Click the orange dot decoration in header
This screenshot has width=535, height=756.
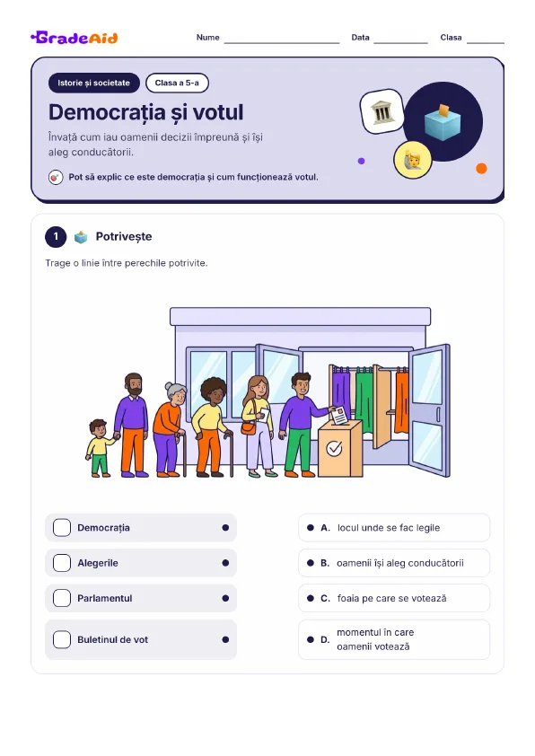point(481,168)
